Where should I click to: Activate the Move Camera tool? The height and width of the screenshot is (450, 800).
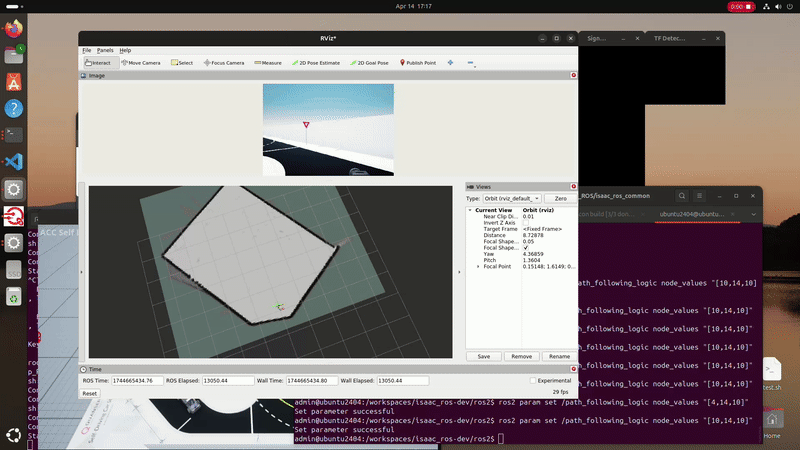140,62
